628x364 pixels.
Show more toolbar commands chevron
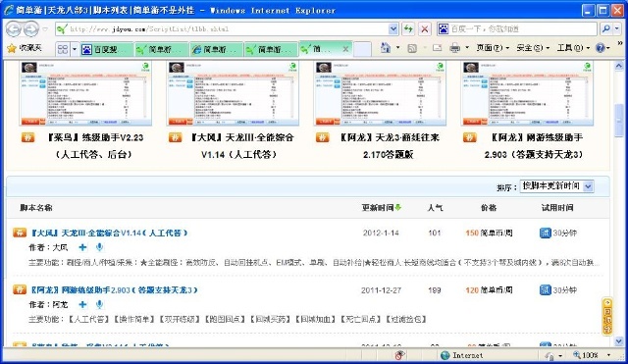[620, 43]
